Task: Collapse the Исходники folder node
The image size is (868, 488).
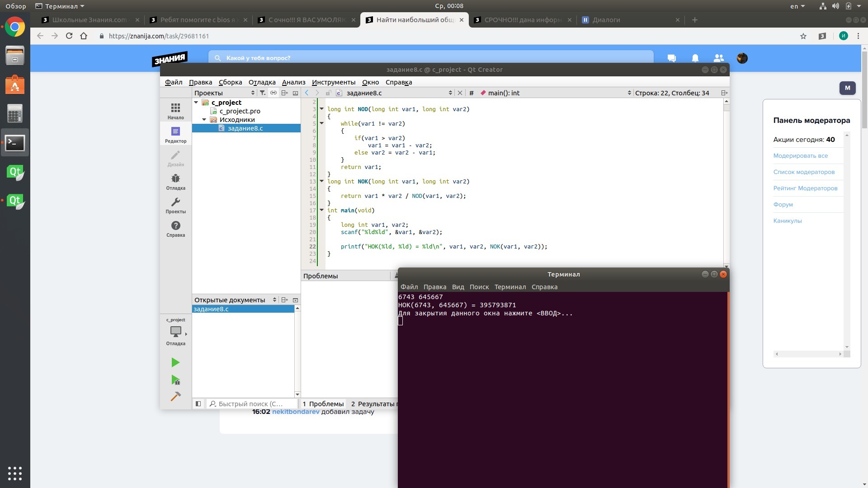Action: pyautogui.click(x=204, y=120)
